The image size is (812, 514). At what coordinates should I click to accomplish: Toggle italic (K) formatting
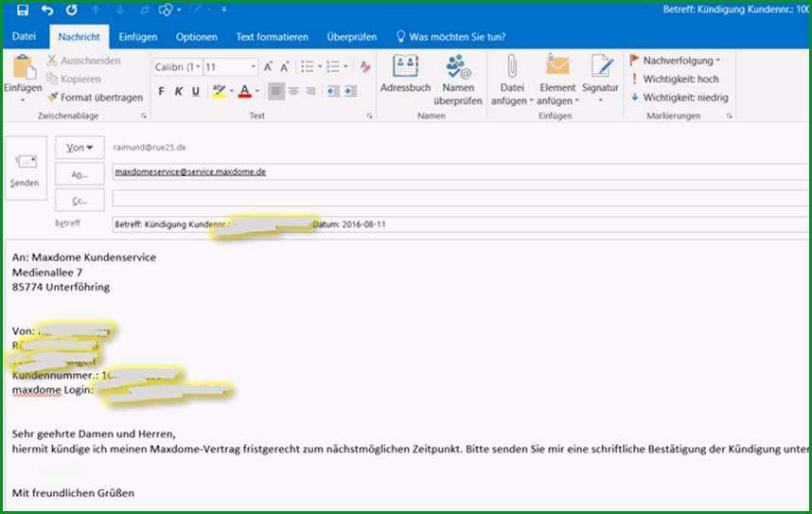tap(178, 91)
